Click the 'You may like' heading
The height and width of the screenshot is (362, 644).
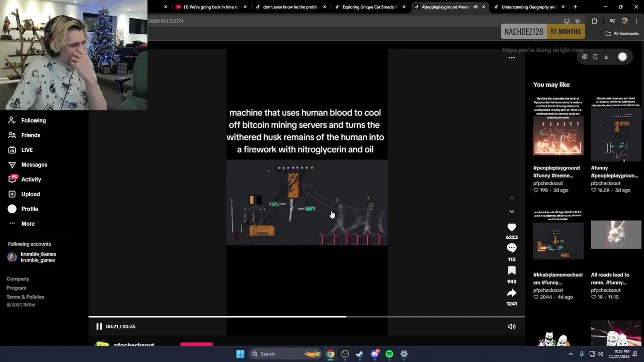(x=551, y=84)
